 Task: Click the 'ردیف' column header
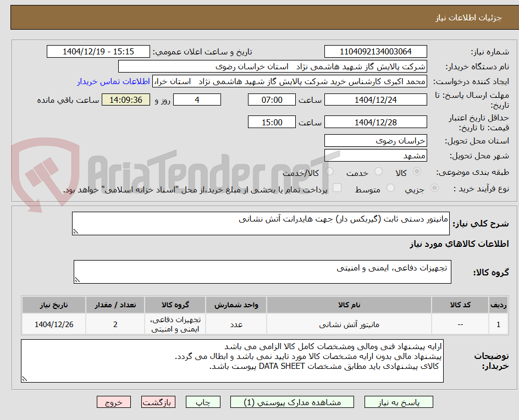[499, 305]
